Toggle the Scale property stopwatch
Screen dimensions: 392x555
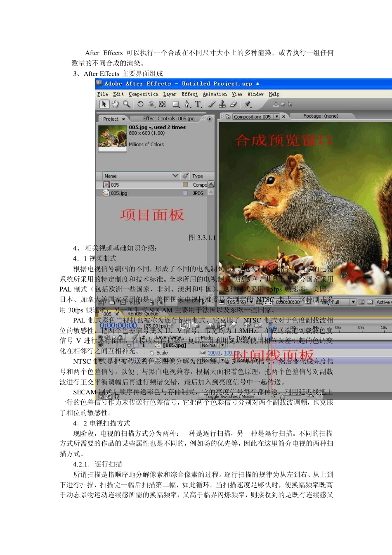tap(152, 353)
